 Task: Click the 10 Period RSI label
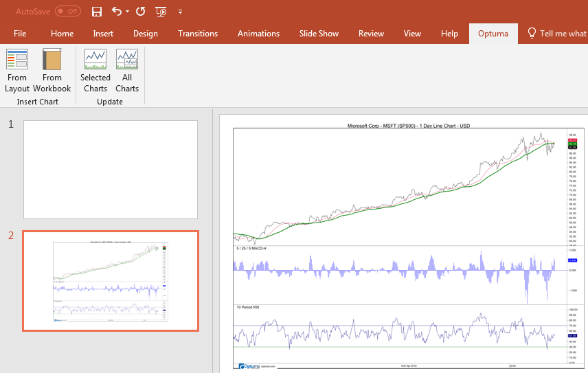[x=248, y=307]
